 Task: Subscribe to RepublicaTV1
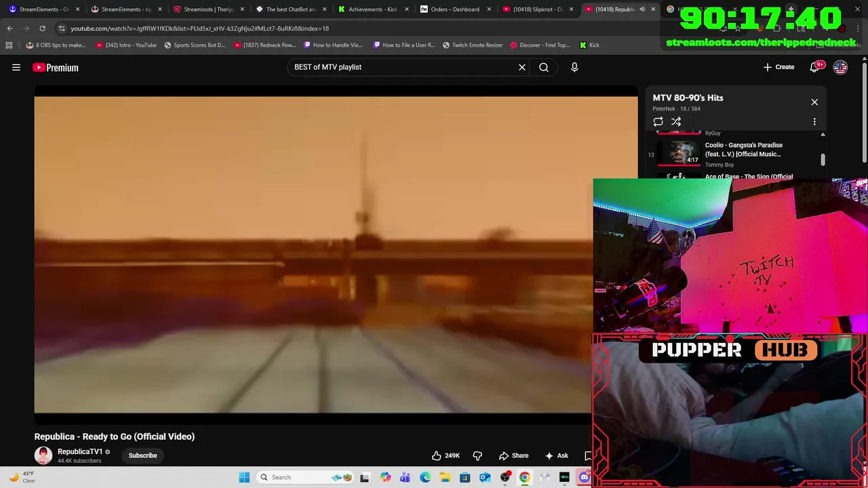coord(143,455)
